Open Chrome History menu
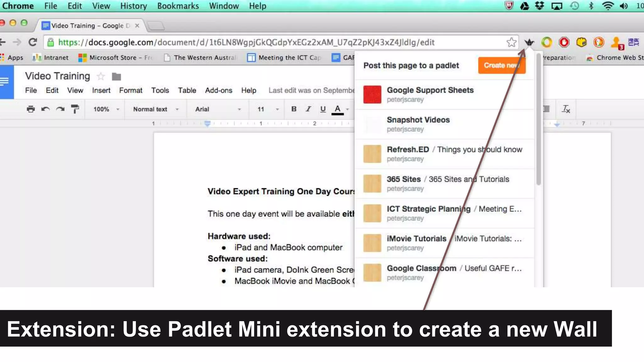This screenshot has width=644, height=362. [x=134, y=6]
